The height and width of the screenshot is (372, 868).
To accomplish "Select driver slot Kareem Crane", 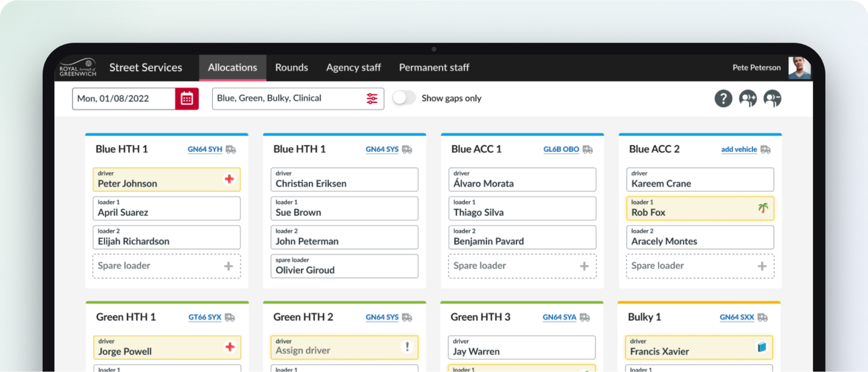I will pyautogui.click(x=700, y=180).
